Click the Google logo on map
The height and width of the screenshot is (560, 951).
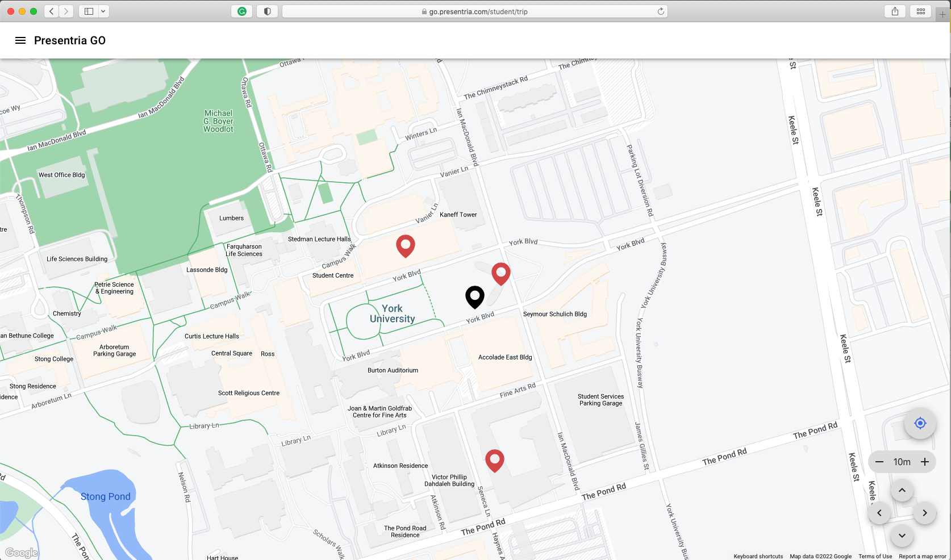point(22,553)
